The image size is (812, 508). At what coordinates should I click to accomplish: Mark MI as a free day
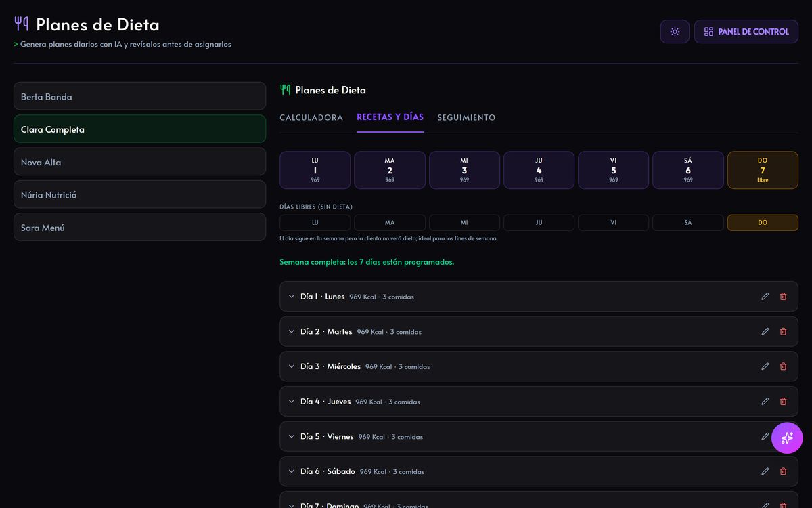coord(464,223)
